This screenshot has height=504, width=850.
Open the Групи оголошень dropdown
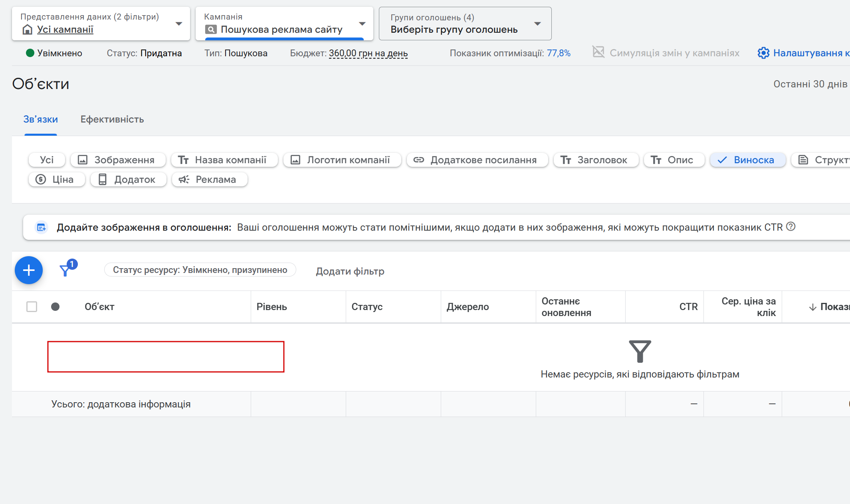pyautogui.click(x=465, y=24)
